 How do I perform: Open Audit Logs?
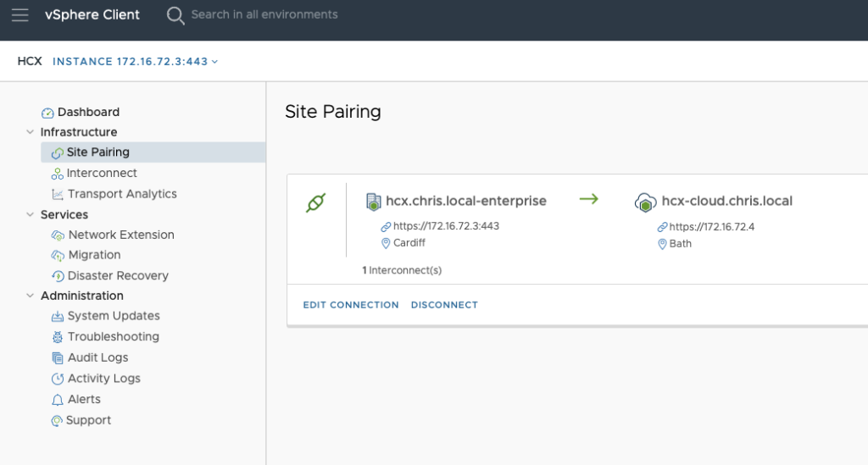[97, 357]
